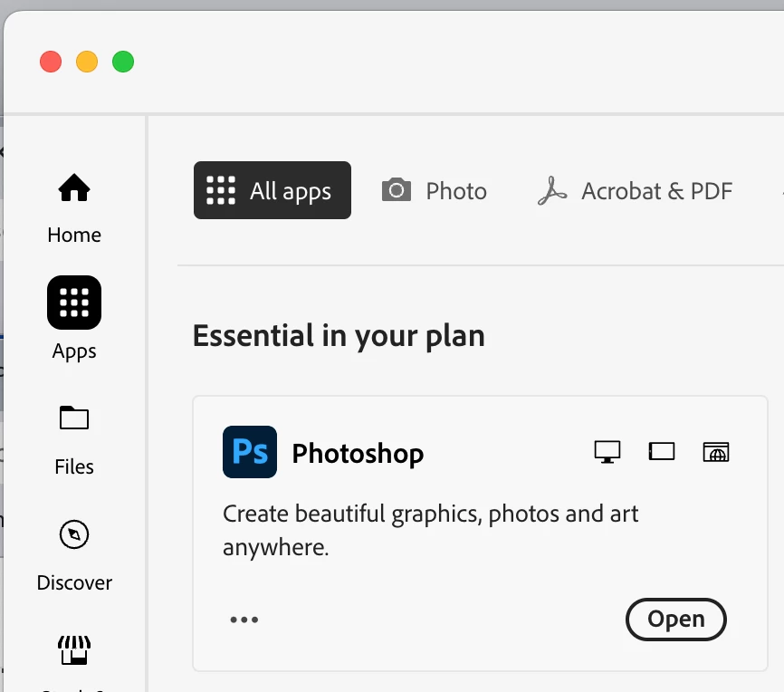Screen dimensions: 784x692
Task: Go to Home in the sidebar
Action: [74, 208]
